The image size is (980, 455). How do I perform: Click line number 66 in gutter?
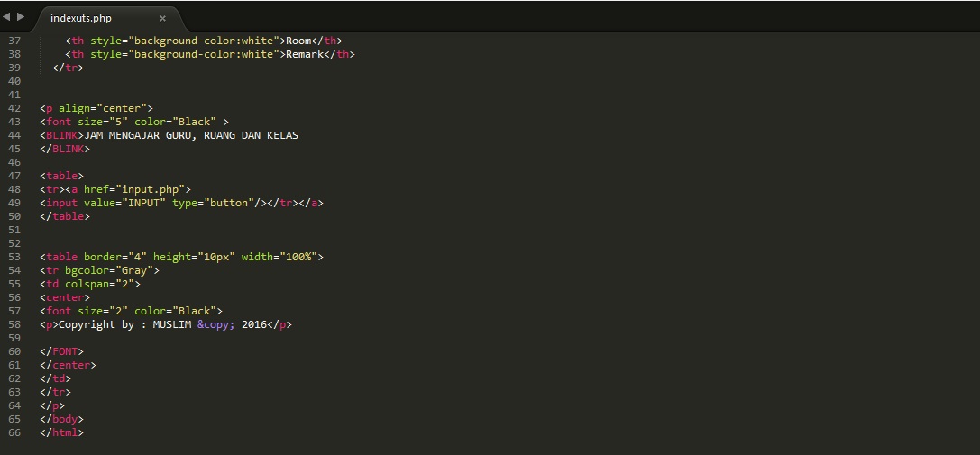14,432
